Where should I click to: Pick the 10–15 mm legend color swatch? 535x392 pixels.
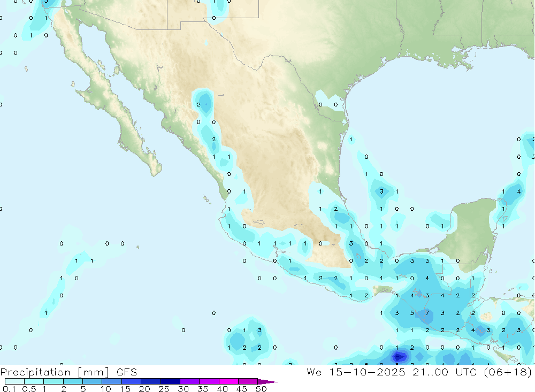coord(112,381)
